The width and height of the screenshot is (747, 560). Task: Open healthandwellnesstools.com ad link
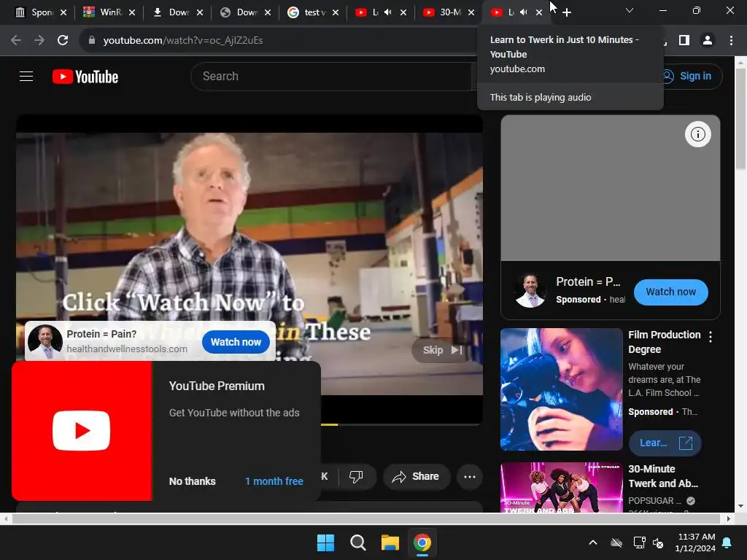point(127,349)
